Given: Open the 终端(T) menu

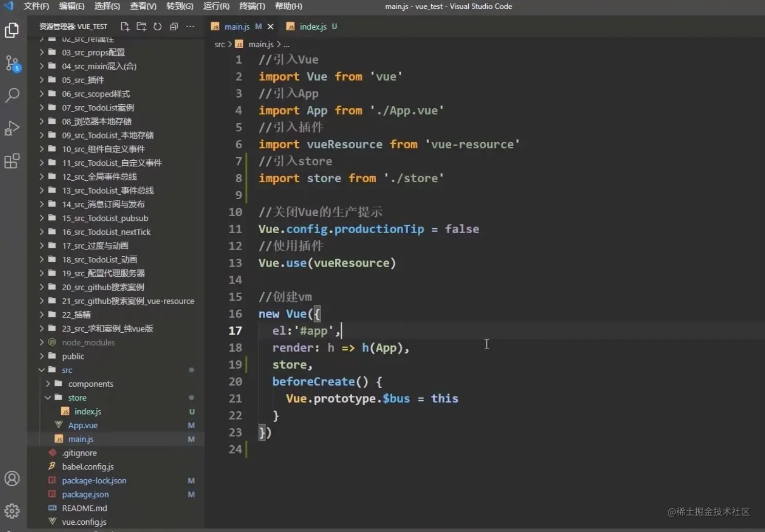Looking at the screenshot, I should click(x=252, y=6).
